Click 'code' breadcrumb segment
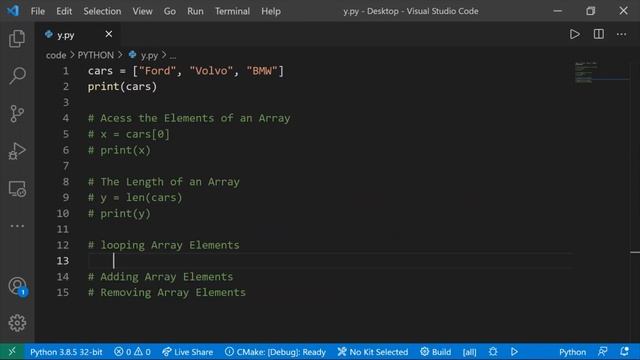640x360 pixels. tap(56, 55)
